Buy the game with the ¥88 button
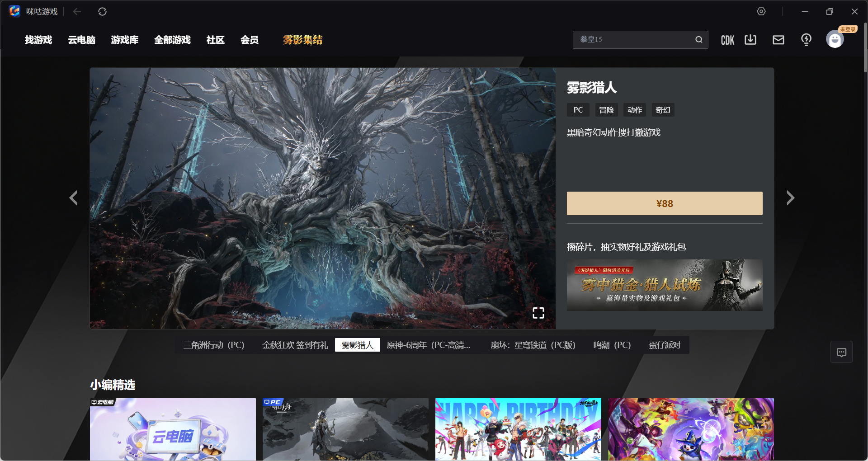This screenshot has width=868, height=461. (x=665, y=203)
